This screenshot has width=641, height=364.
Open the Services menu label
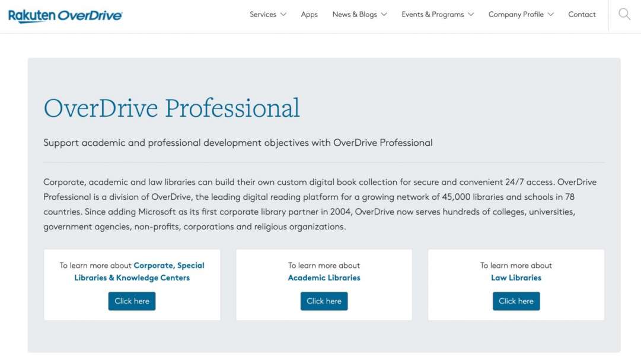click(x=263, y=14)
